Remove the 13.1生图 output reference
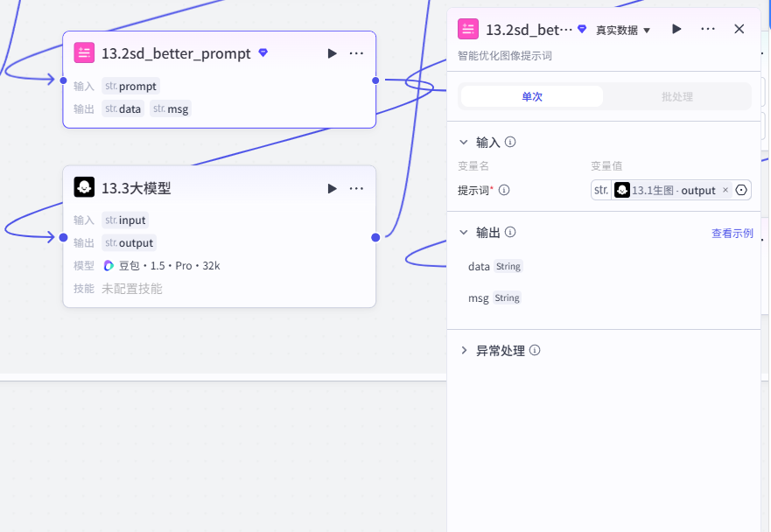771x532 pixels. pos(725,190)
